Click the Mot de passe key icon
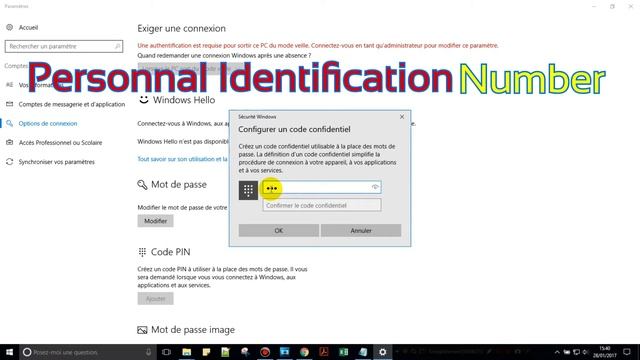The width and height of the screenshot is (640, 360). point(142,185)
